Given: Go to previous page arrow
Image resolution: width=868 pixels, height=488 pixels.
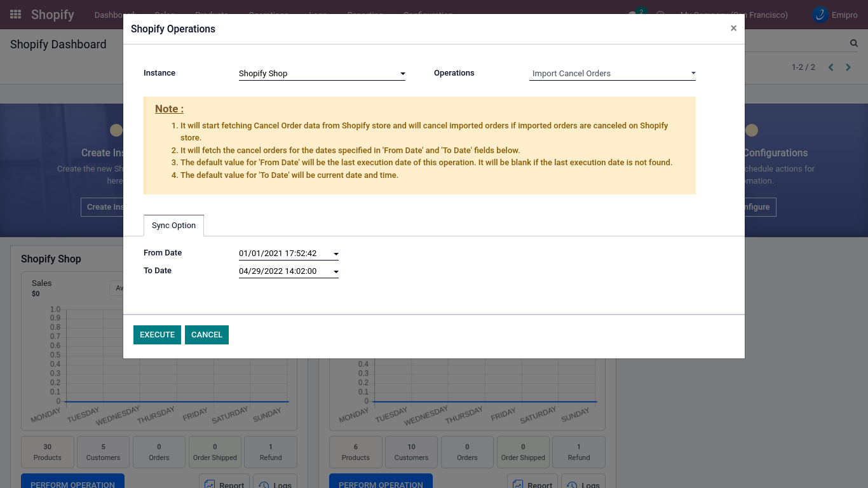Looking at the screenshot, I should (831, 67).
